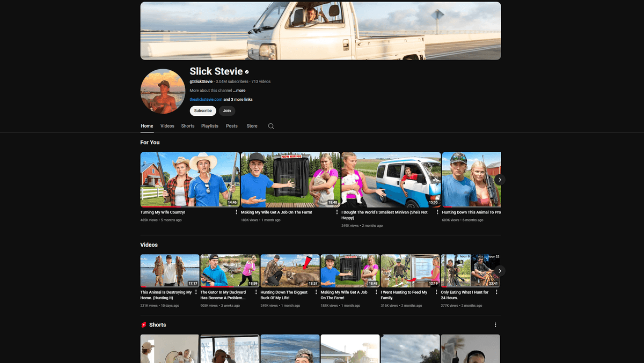The width and height of the screenshot is (644, 363).
Task: Advance Videos row using next chevron
Action: [x=500, y=271]
